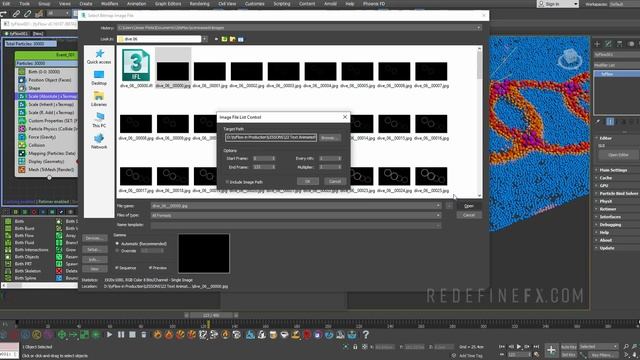The width and height of the screenshot is (640, 360).
Task: Click the first orange fire icon in bottom toolbar
Action: tap(157, 335)
